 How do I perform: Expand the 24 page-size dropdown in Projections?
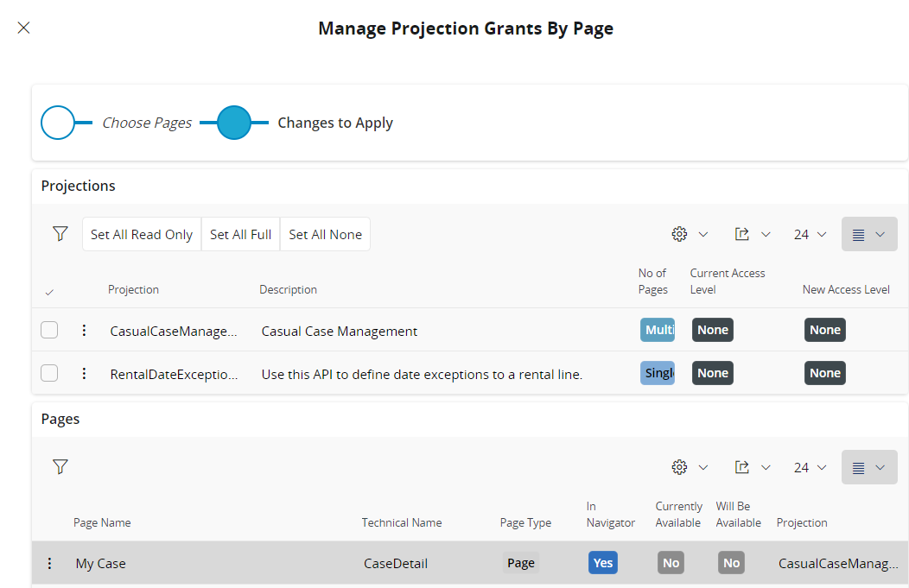coord(809,233)
